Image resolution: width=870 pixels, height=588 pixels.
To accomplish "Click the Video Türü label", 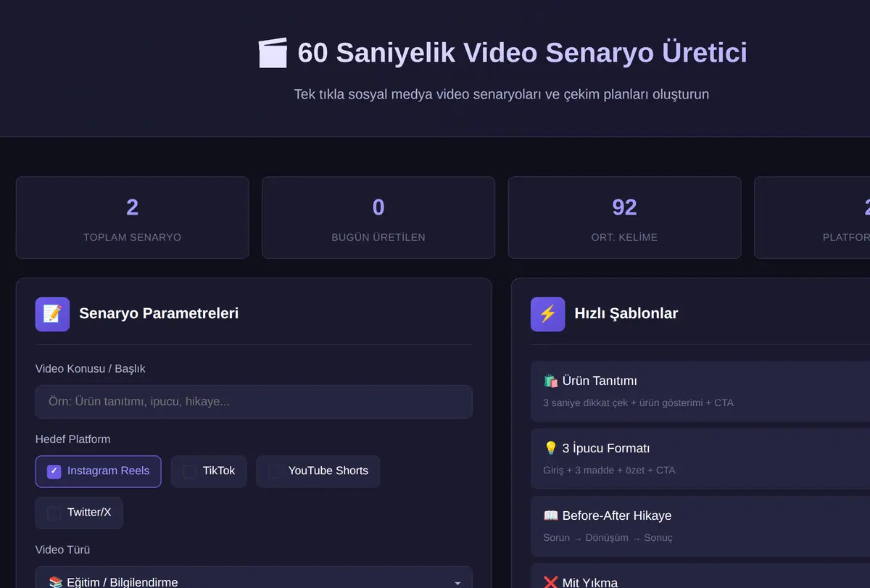I will click(x=62, y=550).
